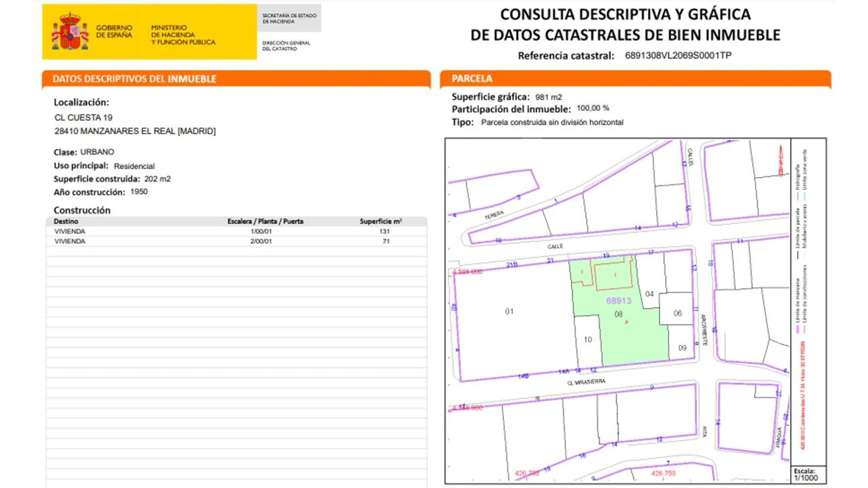The height and width of the screenshot is (488, 868).
Task: Click the Gobierno de España logo text
Action: 114,31
